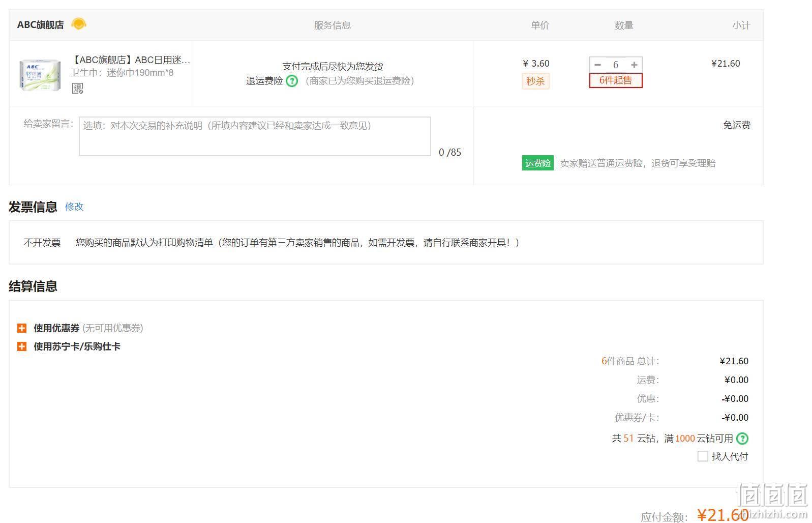Screen dimensions: 812x523
Task: Click the quantity field showing 6
Action: (616, 65)
